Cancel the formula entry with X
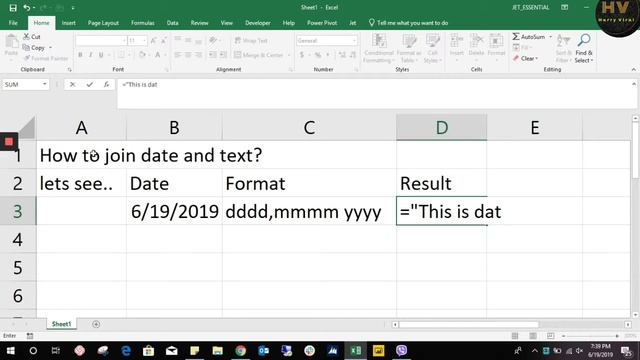Viewport: 640px width, 360px height. coord(72,84)
